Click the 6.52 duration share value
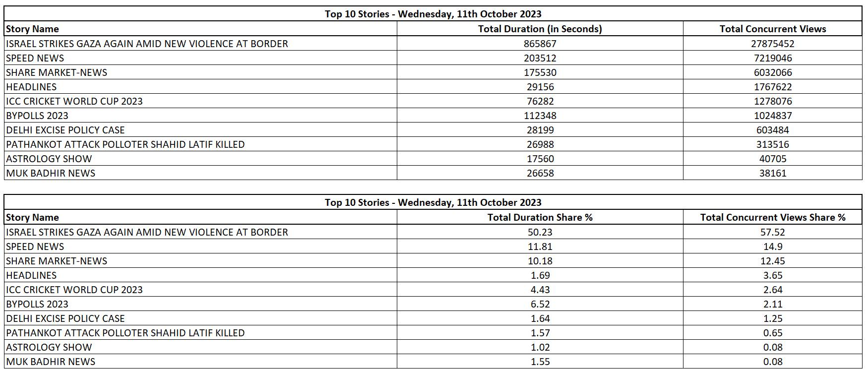 [540, 304]
